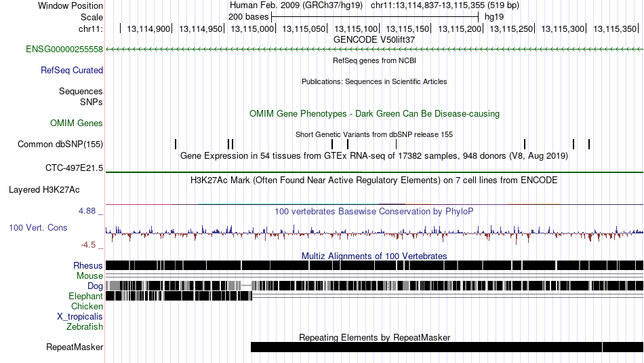Select the Chicken alignment label
The height and width of the screenshot is (363, 644).
tap(87, 306)
